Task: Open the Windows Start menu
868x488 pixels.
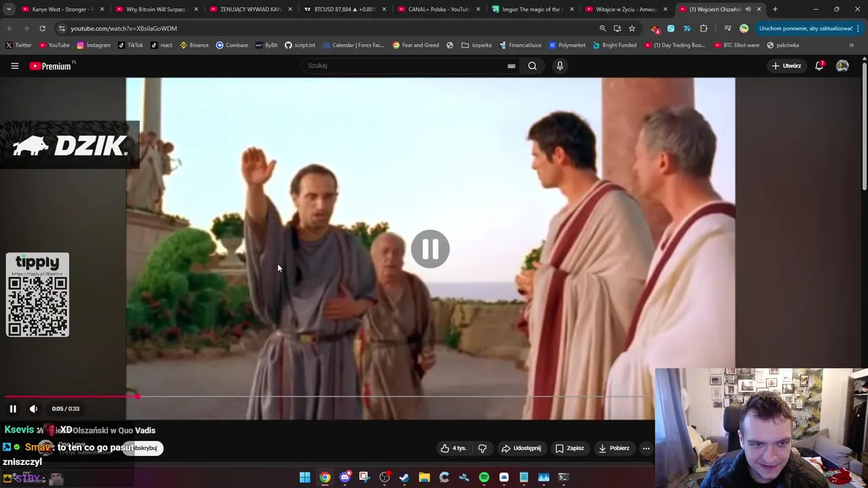Action: [x=305, y=478]
